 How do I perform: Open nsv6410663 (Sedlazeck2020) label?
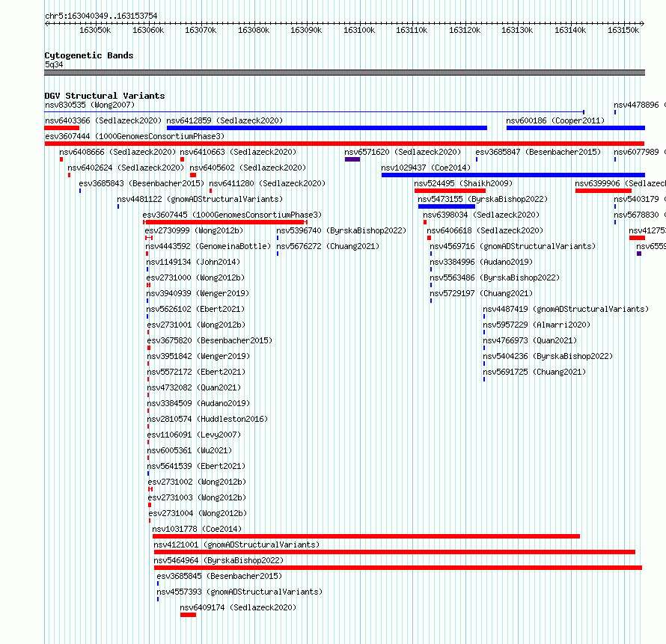(238, 152)
